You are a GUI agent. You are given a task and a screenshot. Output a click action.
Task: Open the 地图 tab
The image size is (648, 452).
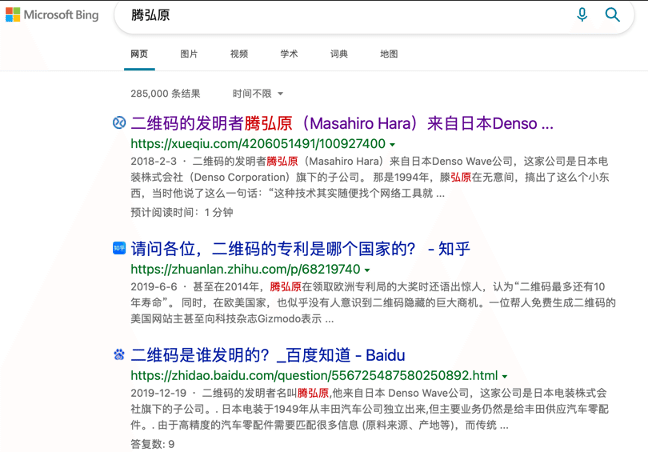click(x=389, y=54)
